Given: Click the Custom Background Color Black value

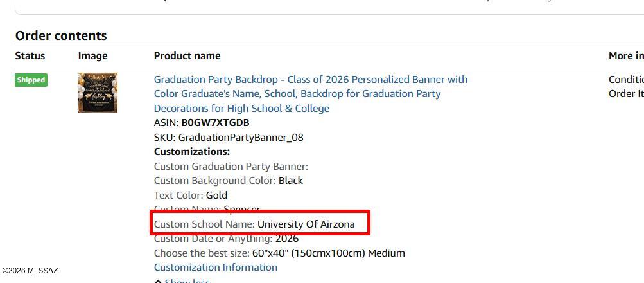Looking at the screenshot, I should point(291,181).
